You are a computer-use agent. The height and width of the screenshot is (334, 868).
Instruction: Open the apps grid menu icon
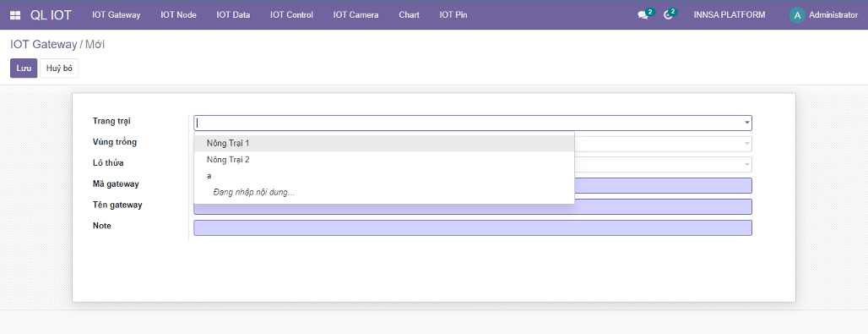pyautogui.click(x=15, y=15)
